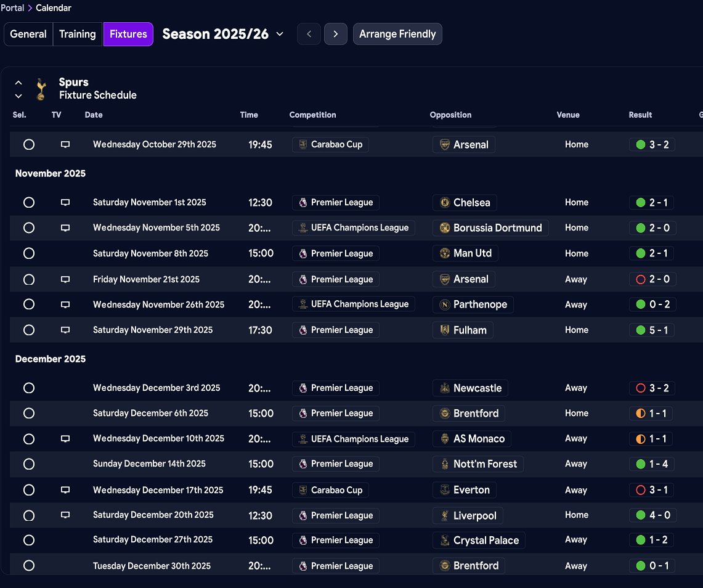
Task: Select the Man Utd fixture radio button
Action: [x=29, y=253]
